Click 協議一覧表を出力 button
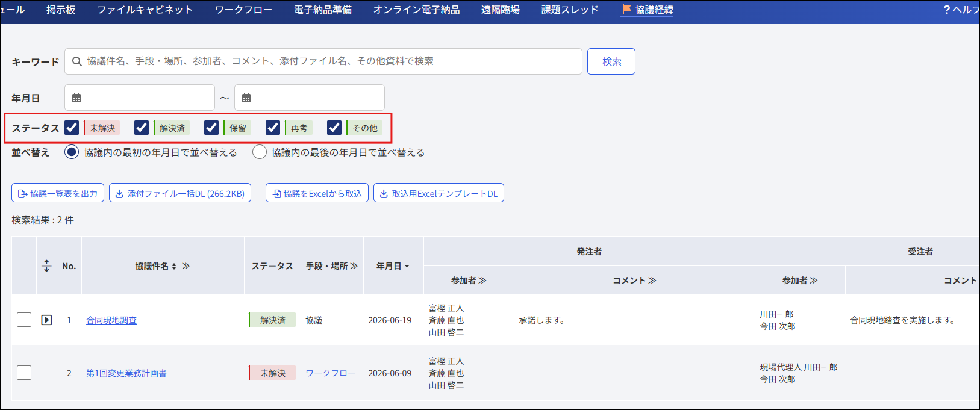 click(x=58, y=193)
